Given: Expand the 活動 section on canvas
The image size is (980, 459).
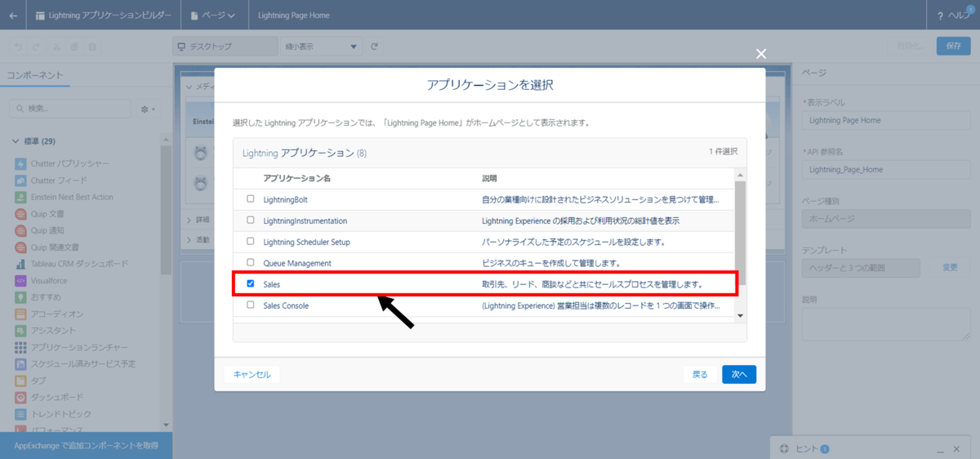Looking at the screenshot, I should click(189, 240).
